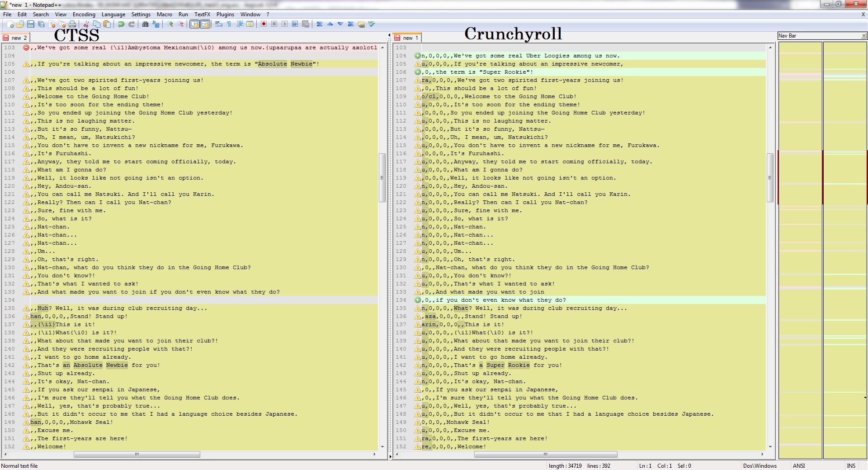Open the View menu
The width and height of the screenshot is (868, 470).
pyautogui.click(x=61, y=14)
